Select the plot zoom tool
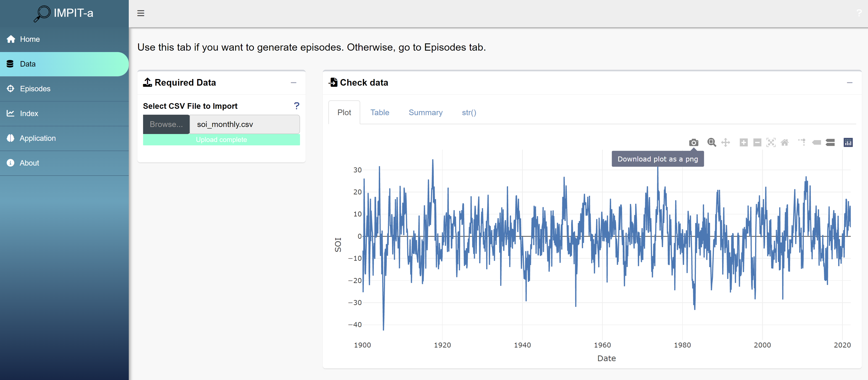 [711, 143]
